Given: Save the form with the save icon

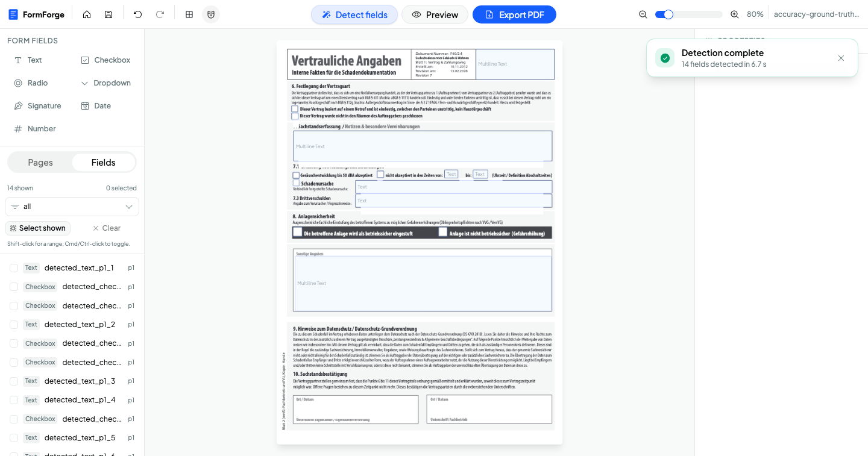Looking at the screenshot, I should click(x=108, y=14).
